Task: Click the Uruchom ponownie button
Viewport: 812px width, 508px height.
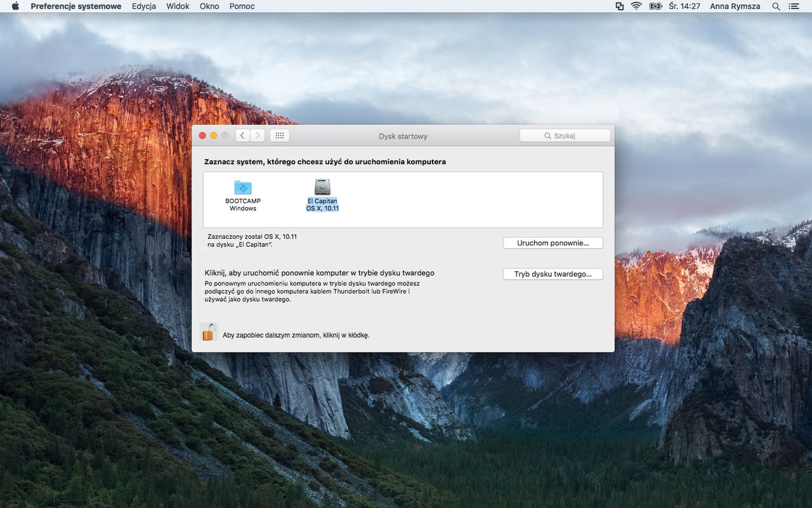Action: pyautogui.click(x=553, y=243)
